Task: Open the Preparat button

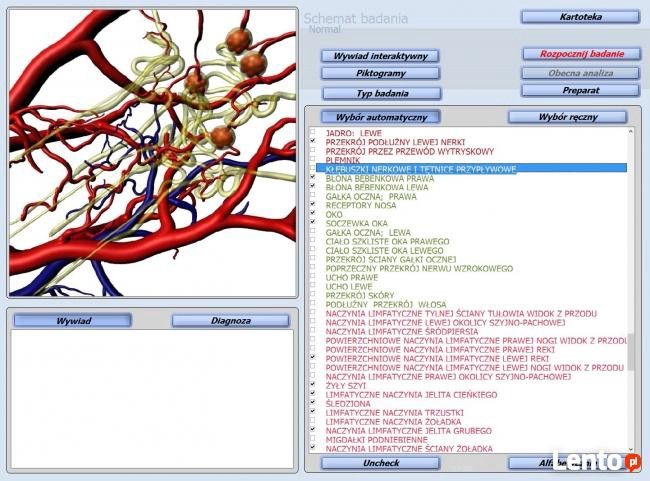Action: pyautogui.click(x=580, y=90)
